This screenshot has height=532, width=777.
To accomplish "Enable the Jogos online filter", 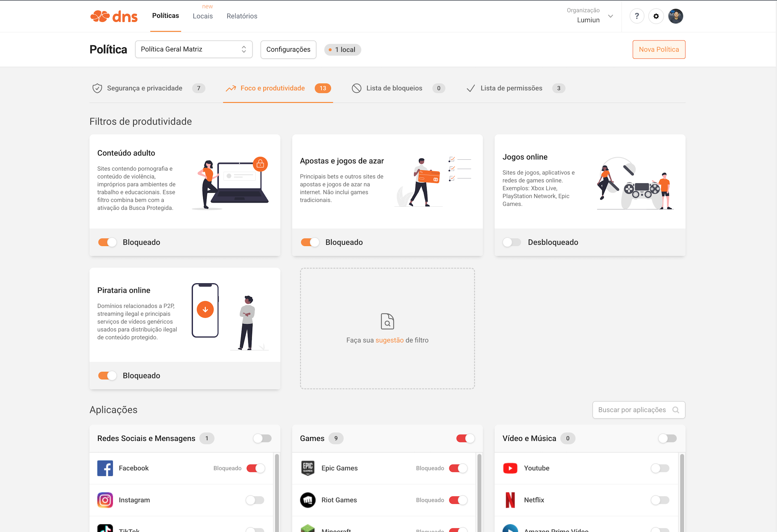I will tap(512, 241).
